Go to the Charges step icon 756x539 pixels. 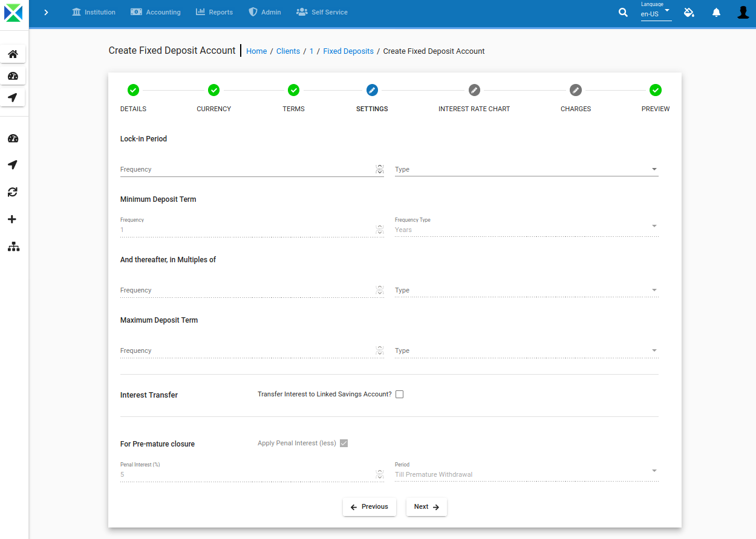576,90
